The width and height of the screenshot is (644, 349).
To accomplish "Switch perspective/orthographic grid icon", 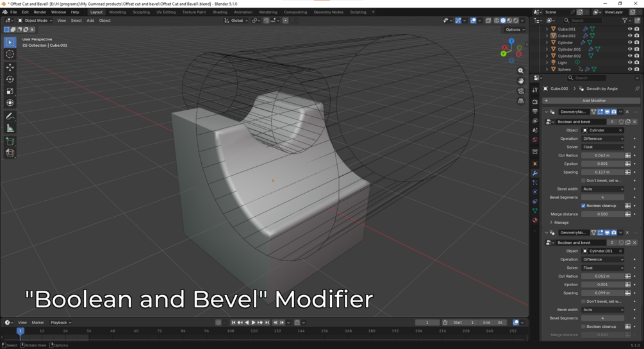I will 521,101.
